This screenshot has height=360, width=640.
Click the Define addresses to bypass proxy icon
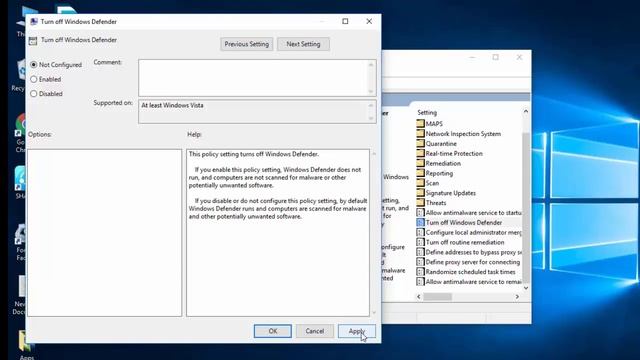point(420,252)
